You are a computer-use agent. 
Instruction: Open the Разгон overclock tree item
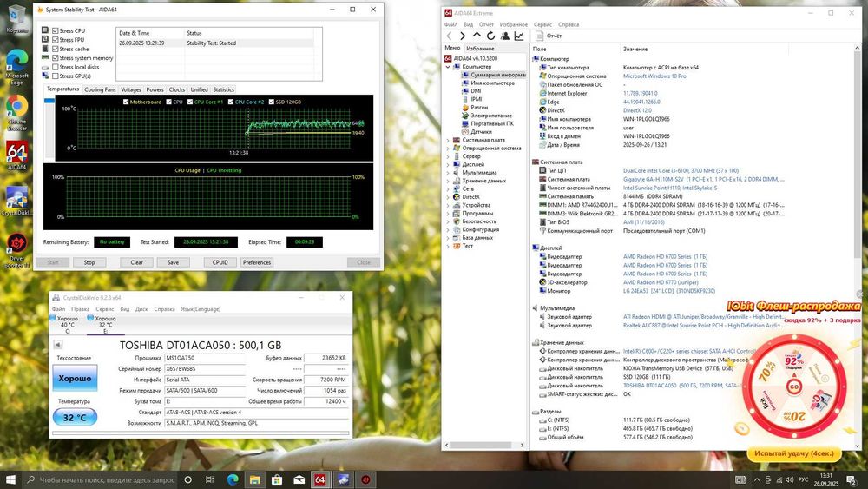tap(475, 108)
